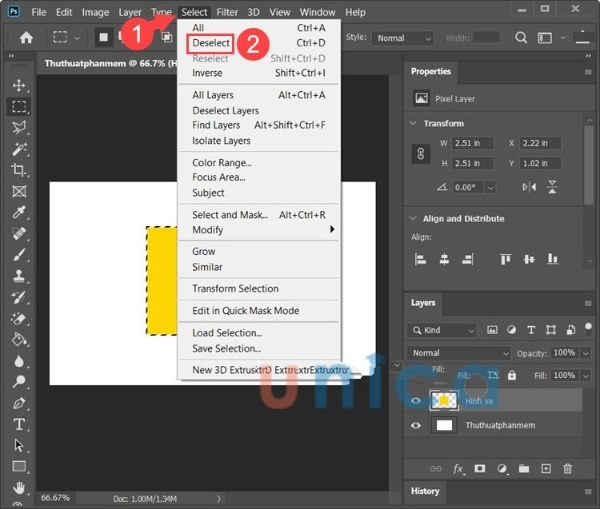Click Inverse in the Select menu
The image size is (600, 509).
(207, 73)
